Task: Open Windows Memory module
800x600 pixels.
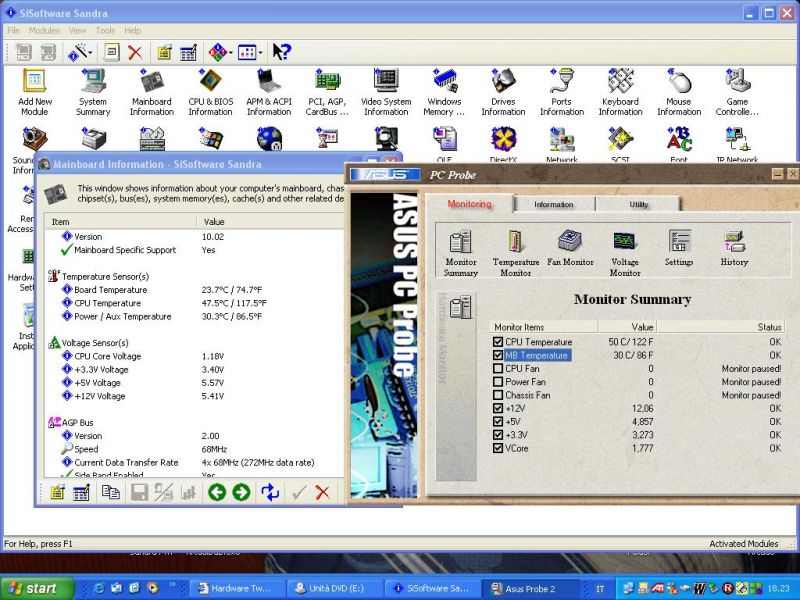Action: 444,92
